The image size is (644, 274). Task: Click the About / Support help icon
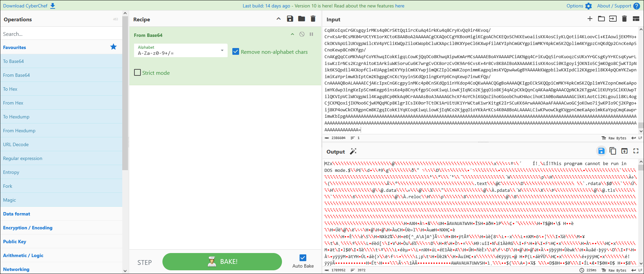point(637,6)
